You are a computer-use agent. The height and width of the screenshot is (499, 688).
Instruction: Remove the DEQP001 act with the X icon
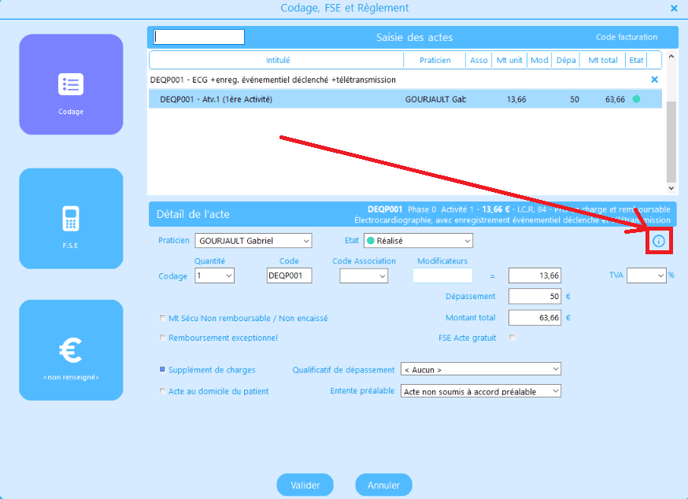click(655, 79)
